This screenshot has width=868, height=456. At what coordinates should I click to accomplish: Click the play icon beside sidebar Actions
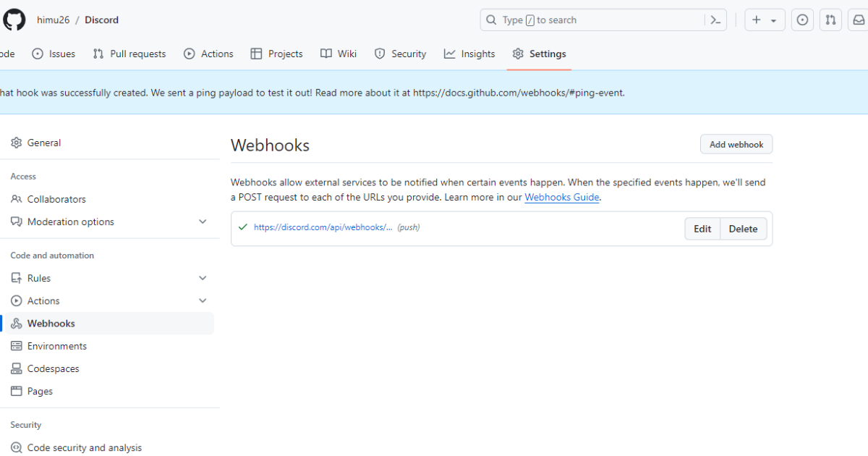coord(16,300)
